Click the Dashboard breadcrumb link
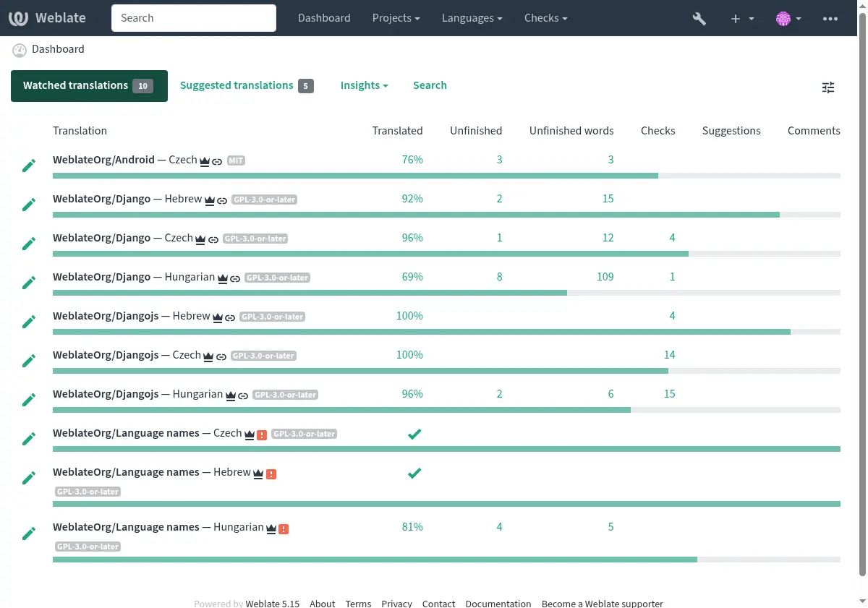The width and height of the screenshot is (868, 608). [x=58, y=49]
